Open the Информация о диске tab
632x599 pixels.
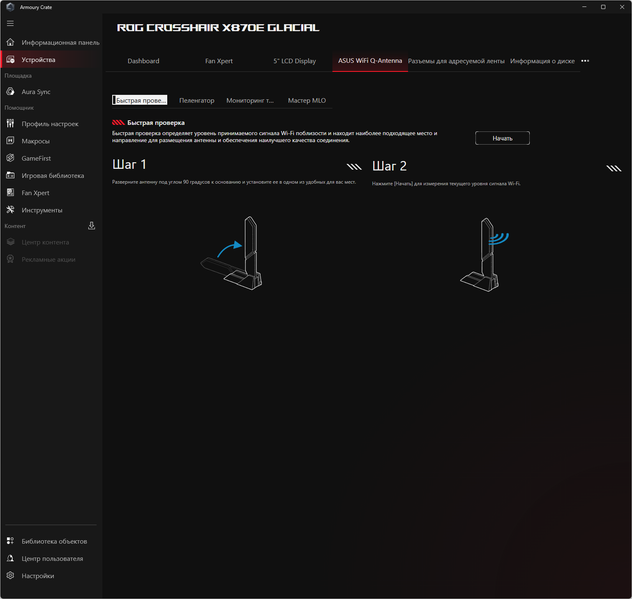tap(542, 61)
